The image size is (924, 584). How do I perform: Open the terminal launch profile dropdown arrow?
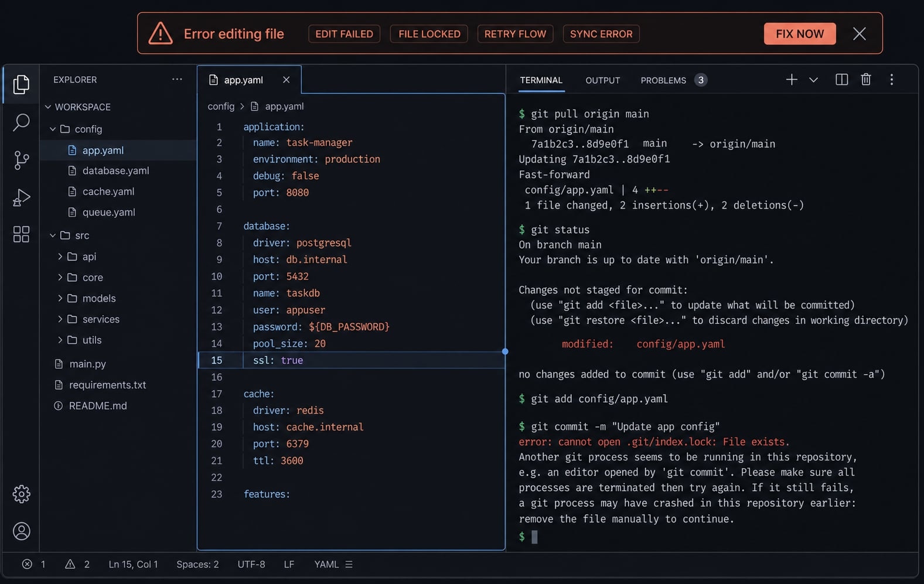click(x=813, y=80)
